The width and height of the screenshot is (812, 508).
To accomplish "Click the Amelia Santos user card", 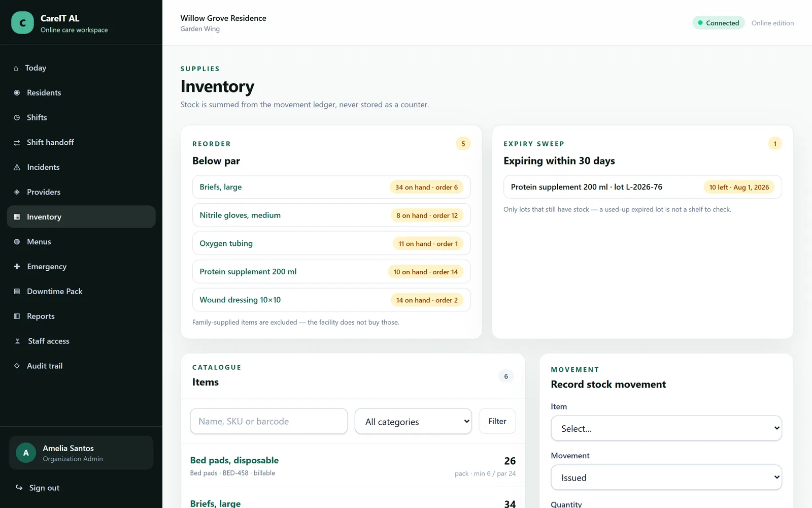I will pos(81,453).
